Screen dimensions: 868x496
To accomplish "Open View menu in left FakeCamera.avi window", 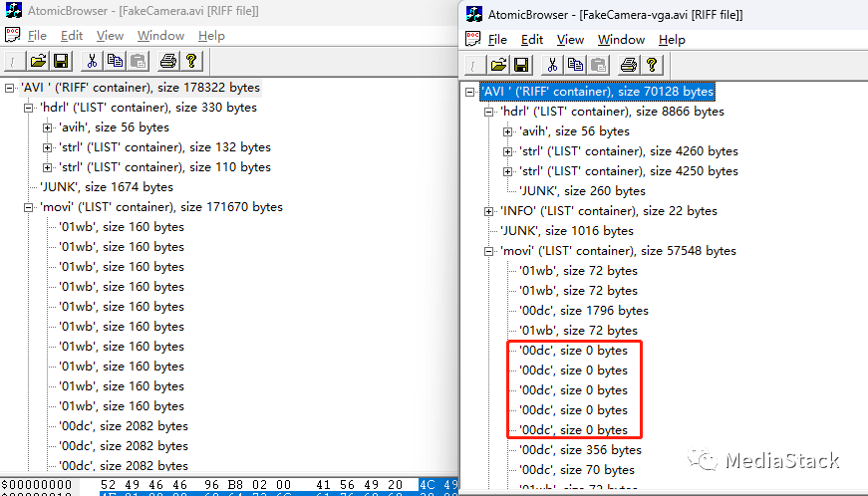I will 110,36.
